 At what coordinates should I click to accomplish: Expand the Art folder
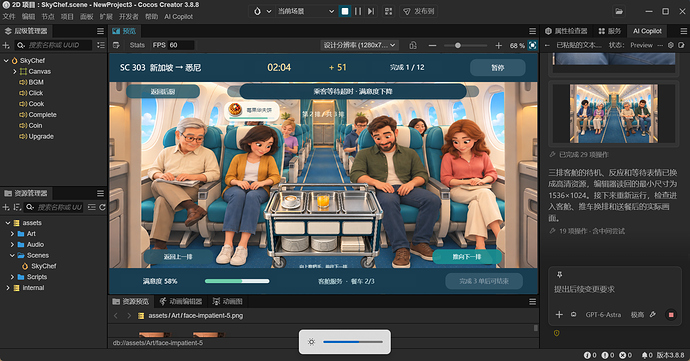point(12,234)
